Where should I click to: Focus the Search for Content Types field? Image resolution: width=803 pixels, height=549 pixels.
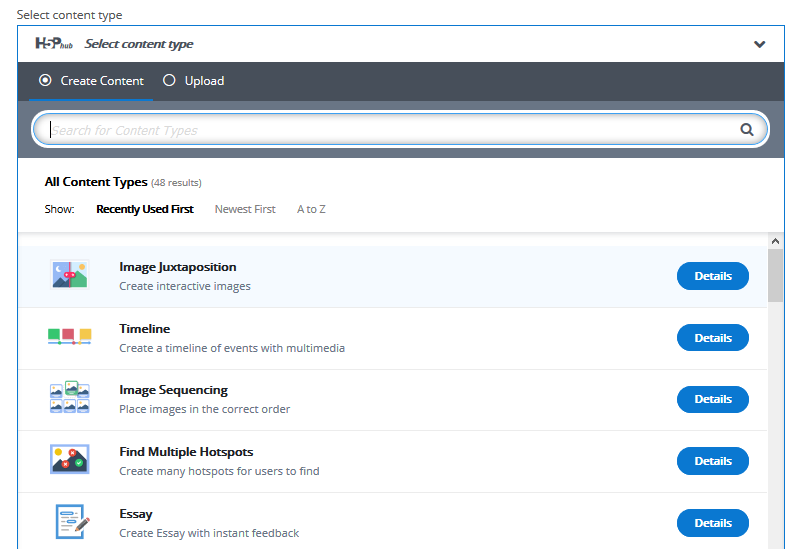tap(390, 130)
